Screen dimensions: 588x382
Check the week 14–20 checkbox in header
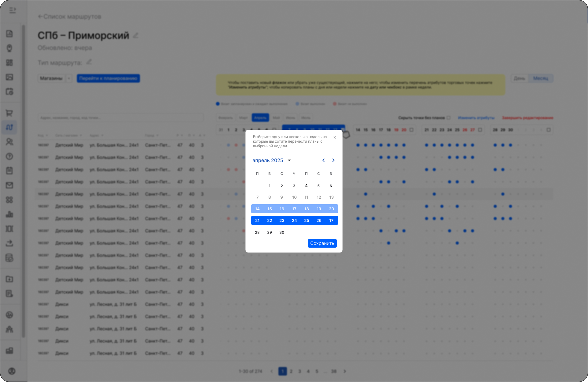[411, 130]
